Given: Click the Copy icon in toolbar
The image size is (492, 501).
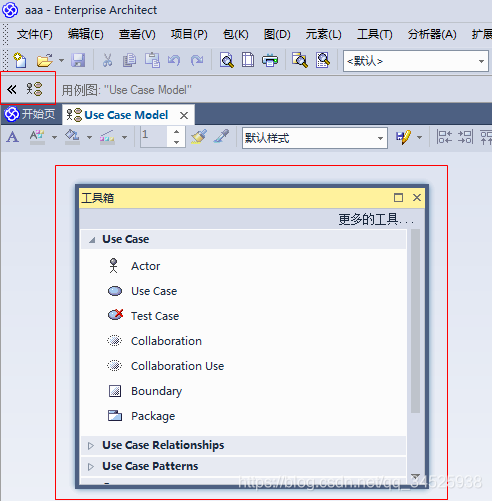Looking at the screenshot, I should click(129, 61).
